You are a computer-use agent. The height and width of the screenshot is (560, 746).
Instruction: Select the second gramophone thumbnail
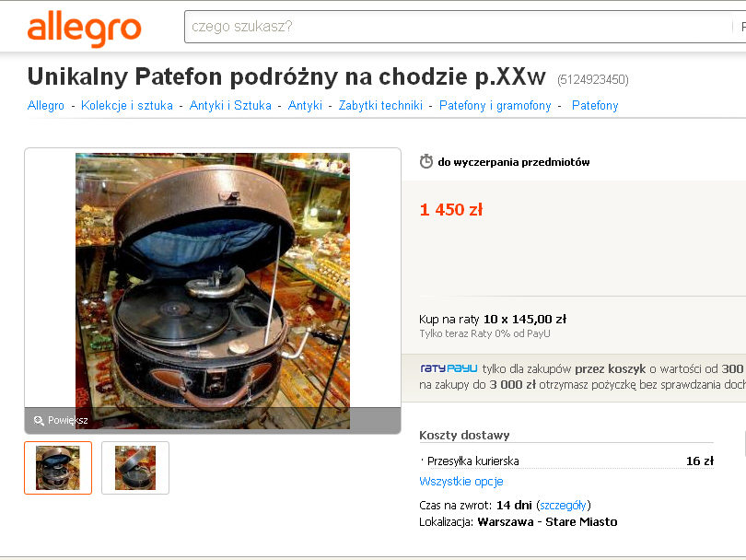coord(135,468)
